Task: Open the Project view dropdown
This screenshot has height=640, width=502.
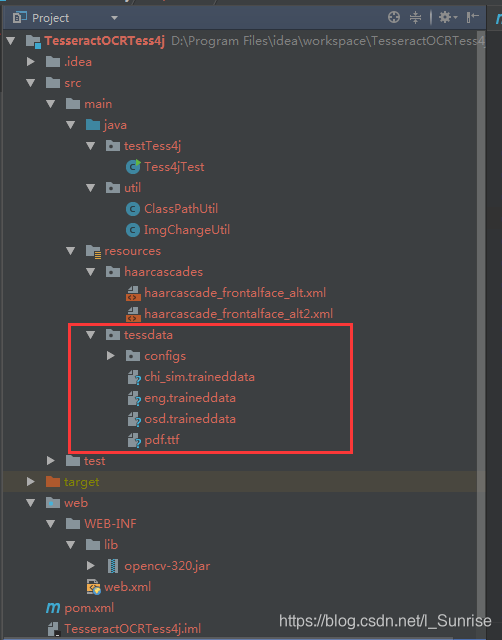Action: click(x=114, y=18)
